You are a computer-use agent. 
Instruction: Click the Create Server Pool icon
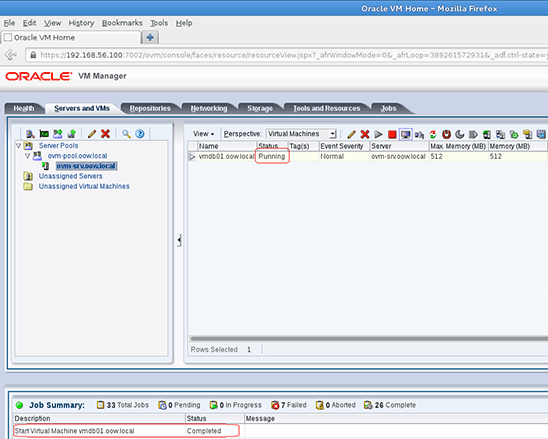tap(58, 134)
